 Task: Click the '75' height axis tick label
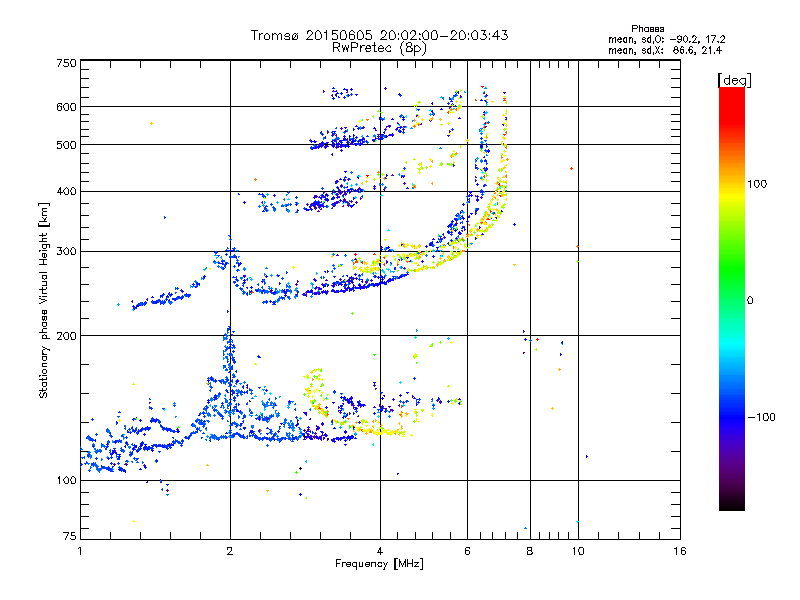70,536
